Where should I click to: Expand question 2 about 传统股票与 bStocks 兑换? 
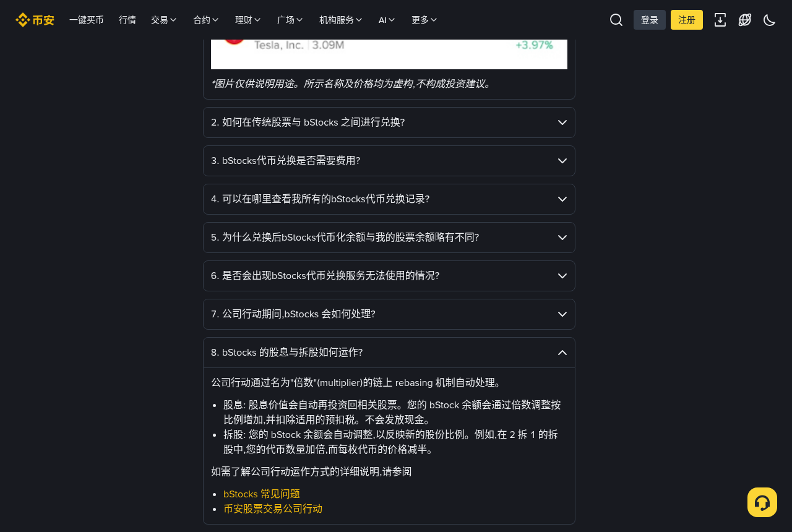tap(389, 122)
